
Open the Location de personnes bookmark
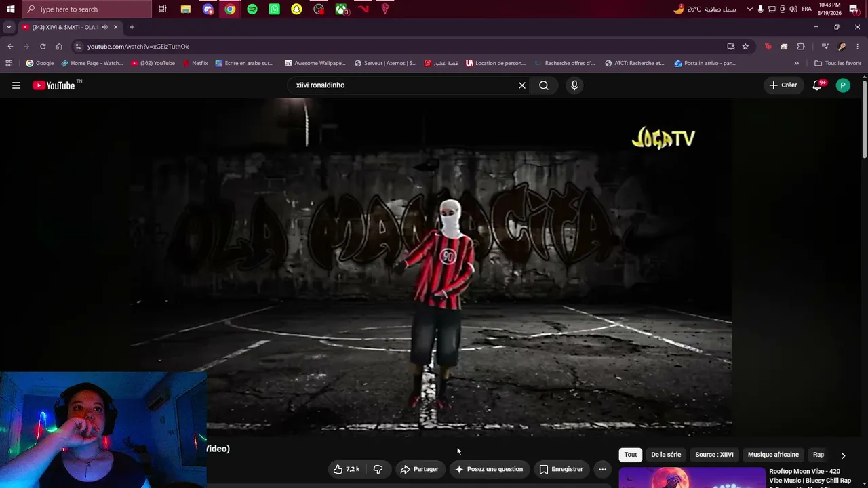(496, 63)
